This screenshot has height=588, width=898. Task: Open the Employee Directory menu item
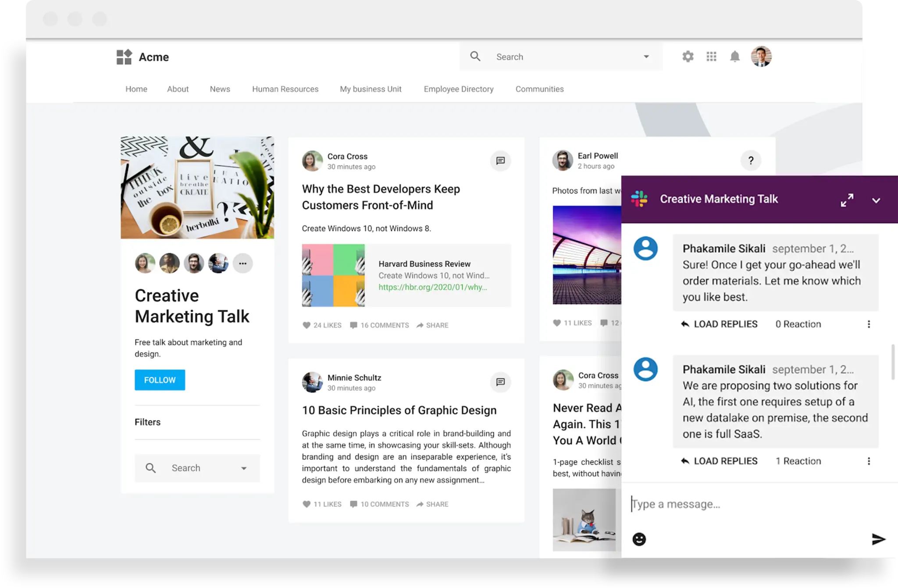click(x=458, y=89)
